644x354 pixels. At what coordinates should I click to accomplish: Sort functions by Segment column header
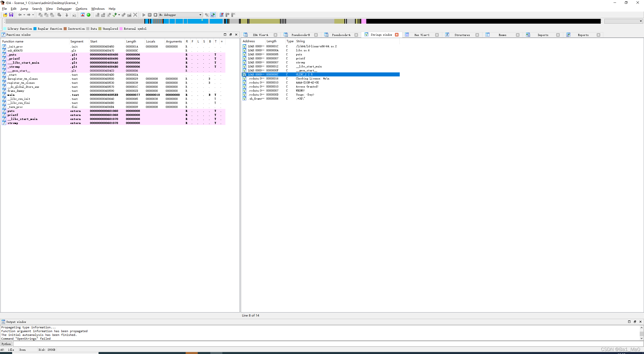point(77,41)
